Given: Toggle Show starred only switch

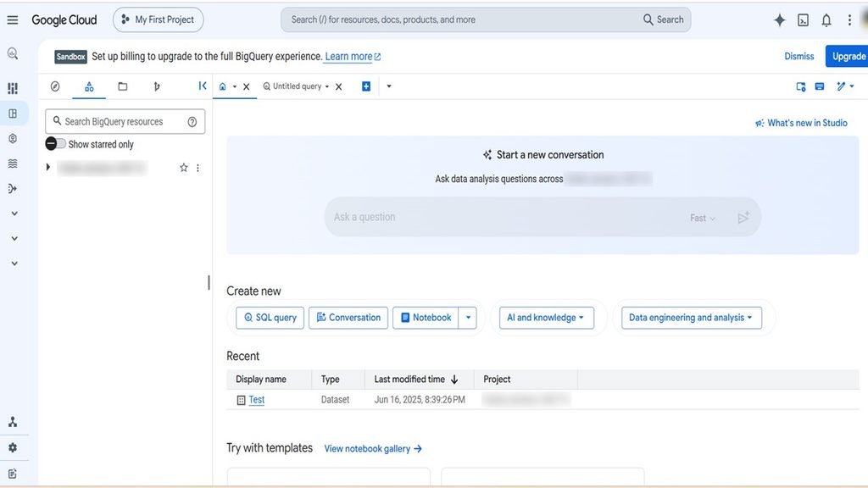Looking at the screenshot, I should pos(55,144).
